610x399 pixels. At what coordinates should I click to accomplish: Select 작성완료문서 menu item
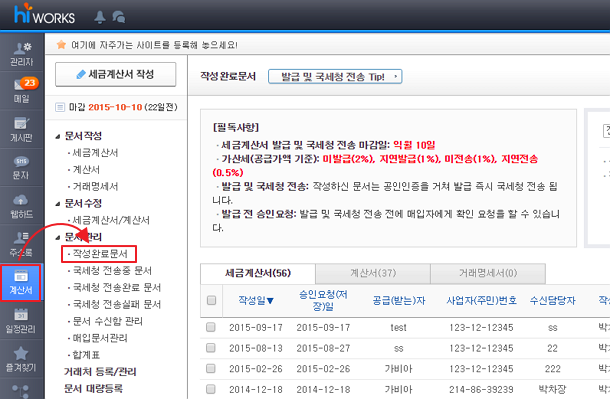pyautogui.click(x=100, y=254)
